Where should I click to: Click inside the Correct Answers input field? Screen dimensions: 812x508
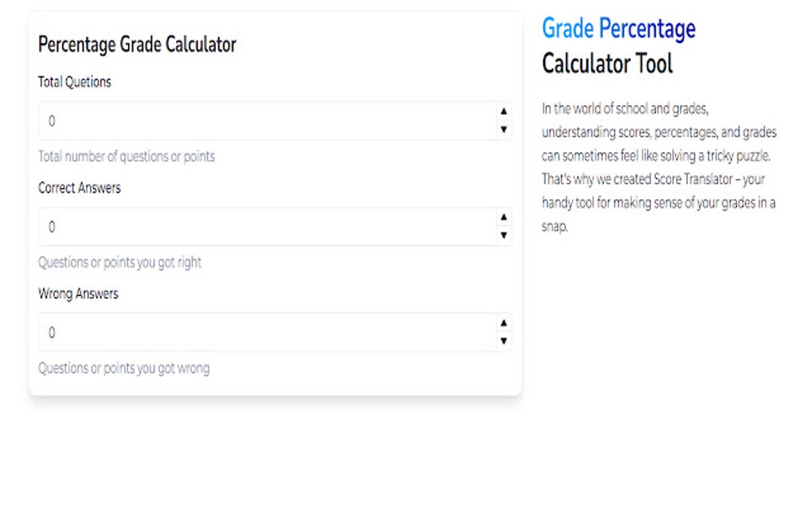click(x=239, y=226)
